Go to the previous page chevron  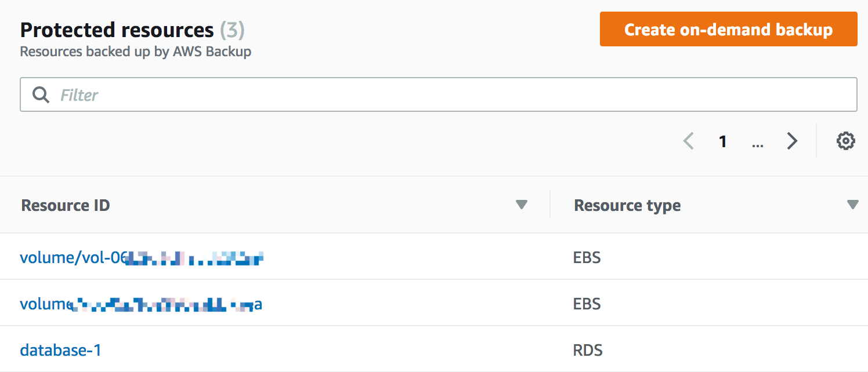pyautogui.click(x=689, y=141)
